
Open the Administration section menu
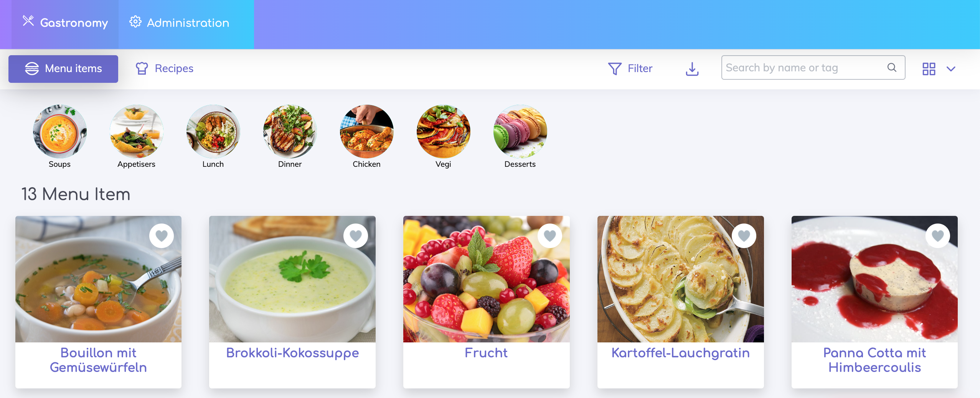tap(179, 23)
